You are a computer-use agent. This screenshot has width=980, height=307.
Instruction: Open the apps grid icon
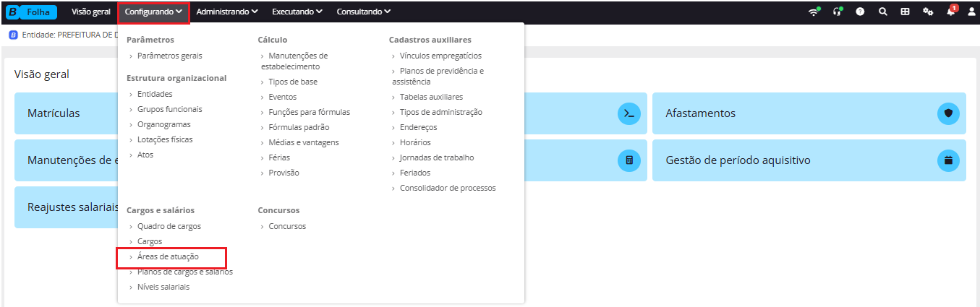coord(905,12)
